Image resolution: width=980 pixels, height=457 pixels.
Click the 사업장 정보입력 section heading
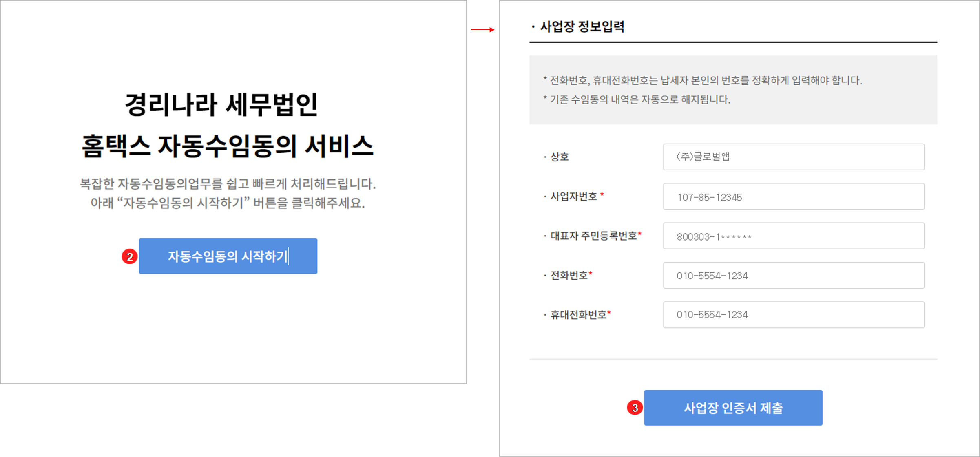coord(582,27)
